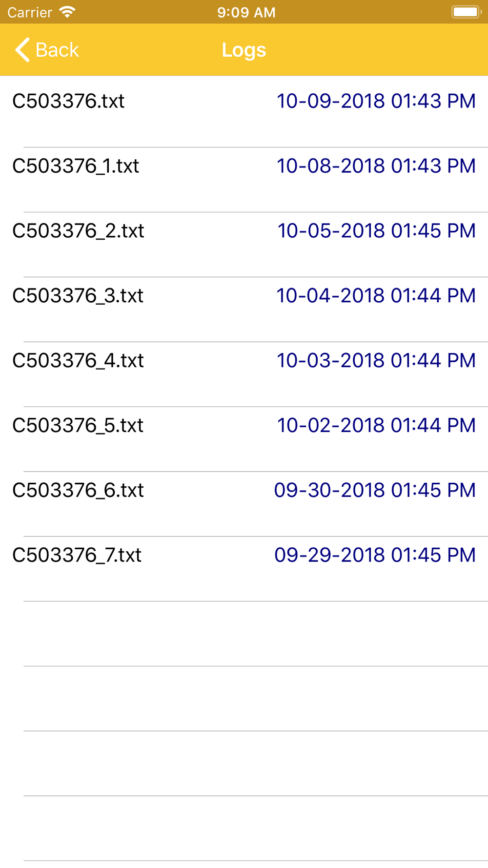Open the C503376_3.txt log file
Screen dimensions: 488x868
(x=244, y=310)
